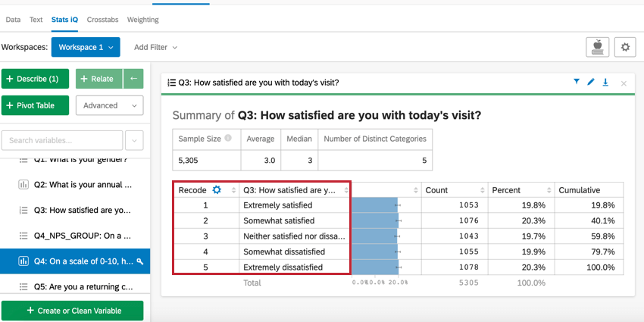
Task: Open the apple-and-book learning resources icon
Action: pyautogui.click(x=597, y=47)
